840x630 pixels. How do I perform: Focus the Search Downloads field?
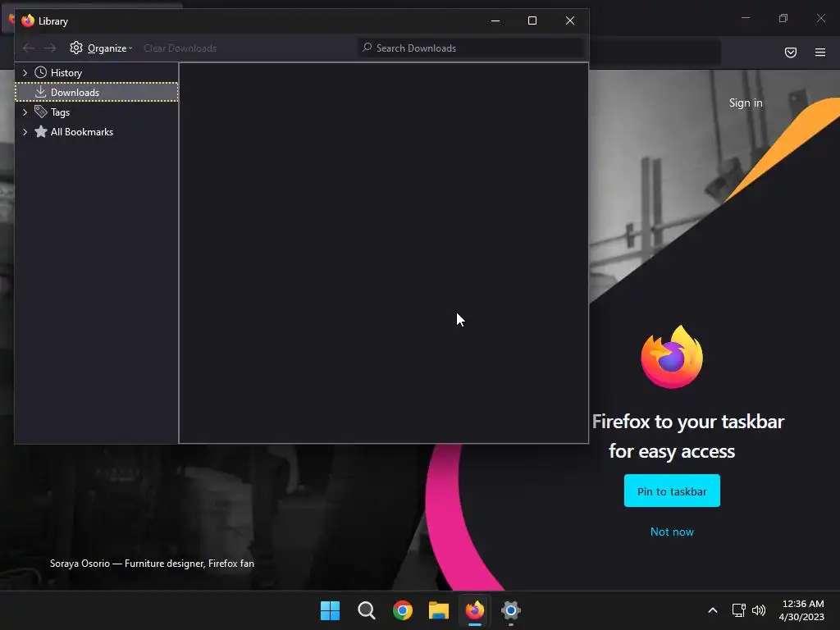(x=471, y=48)
